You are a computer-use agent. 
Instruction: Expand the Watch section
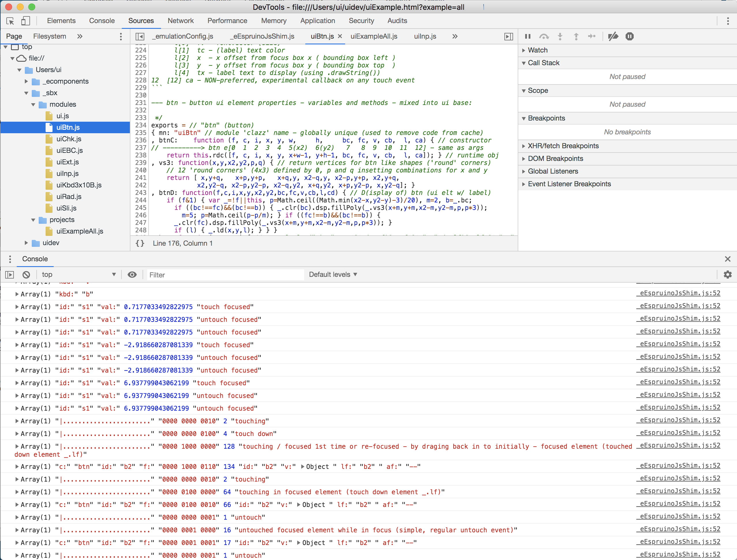pyautogui.click(x=537, y=50)
